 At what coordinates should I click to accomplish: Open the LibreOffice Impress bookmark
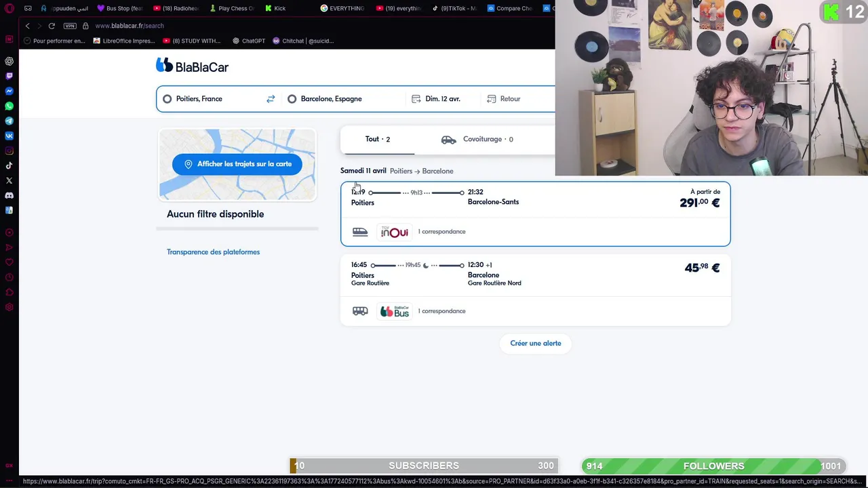[124, 41]
